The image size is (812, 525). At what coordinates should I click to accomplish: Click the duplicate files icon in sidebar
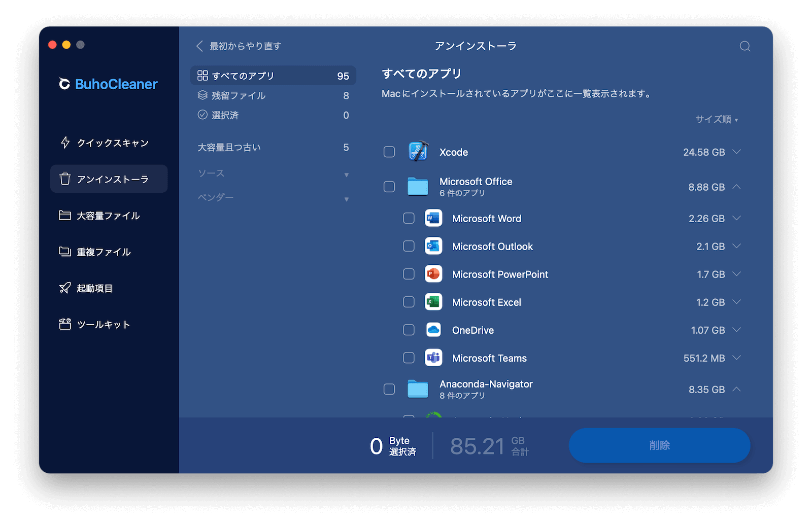tap(65, 252)
